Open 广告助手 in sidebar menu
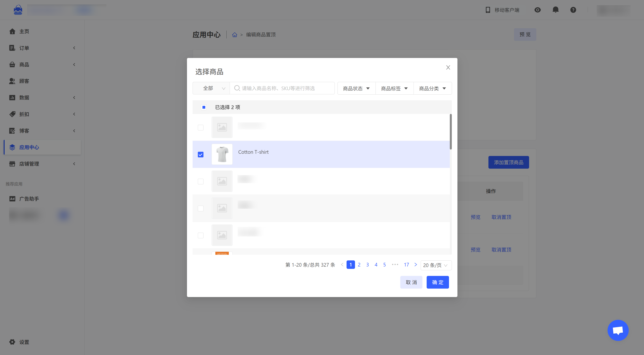Image resolution: width=644 pixels, height=355 pixels. (29, 199)
